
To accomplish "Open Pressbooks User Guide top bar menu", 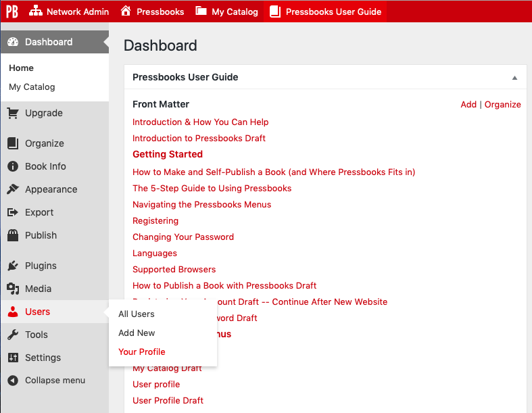I will (325, 11).
